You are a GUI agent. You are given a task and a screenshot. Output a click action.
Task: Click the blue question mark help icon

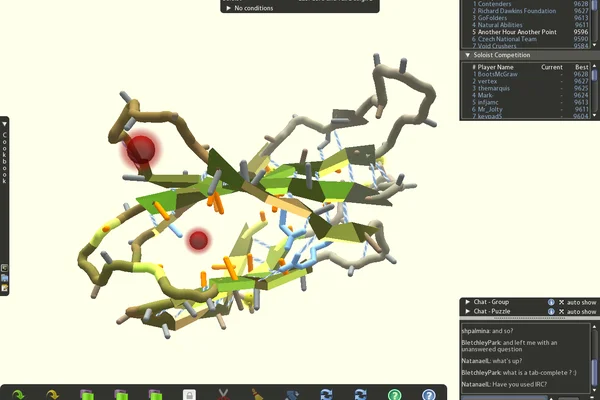point(429,395)
